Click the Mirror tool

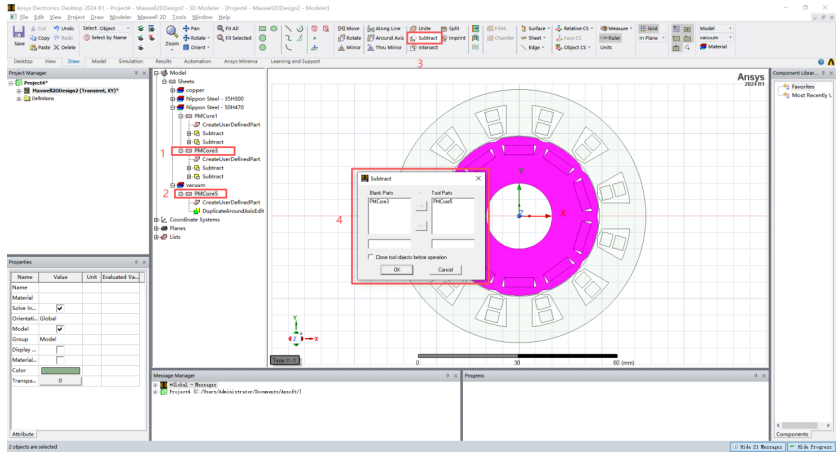[x=349, y=48]
